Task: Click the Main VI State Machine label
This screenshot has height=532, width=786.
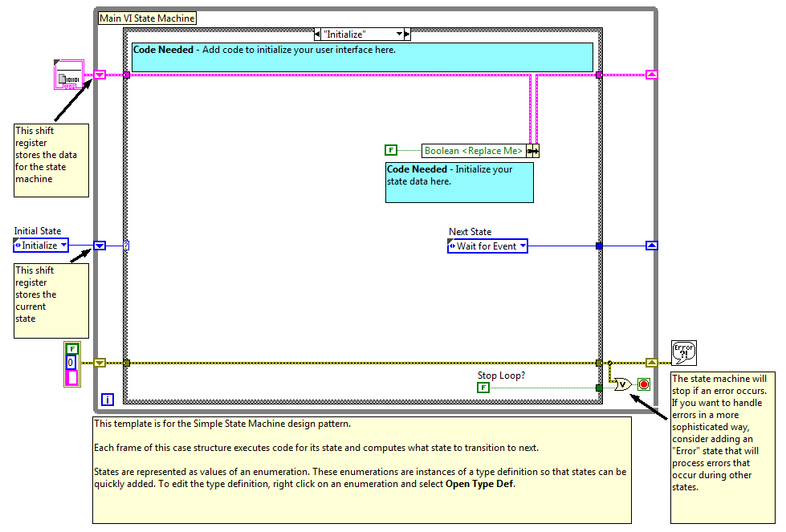Action: (x=147, y=18)
